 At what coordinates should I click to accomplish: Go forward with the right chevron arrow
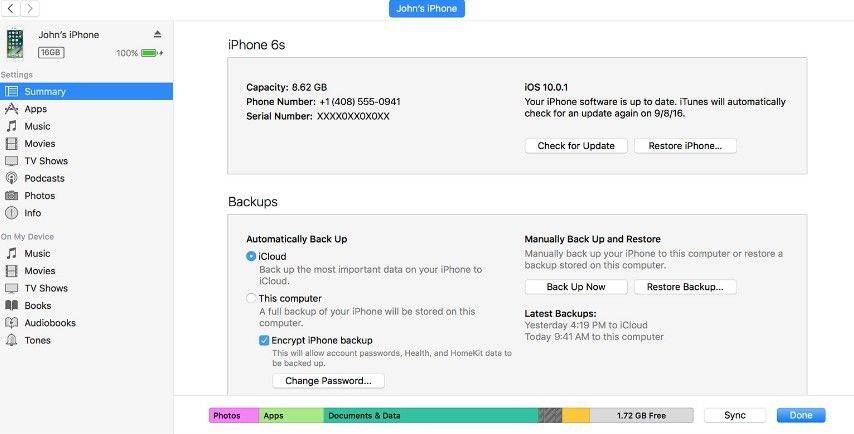(30, 8)
